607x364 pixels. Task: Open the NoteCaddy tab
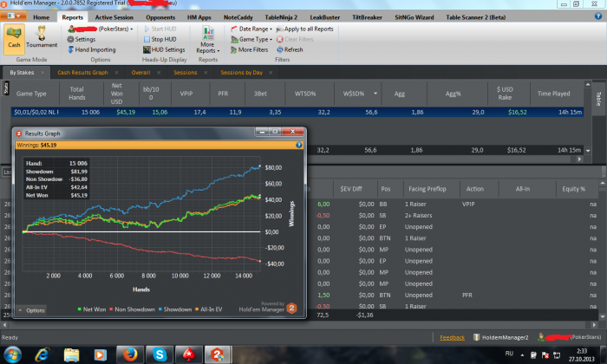click(x=238, y=17)
